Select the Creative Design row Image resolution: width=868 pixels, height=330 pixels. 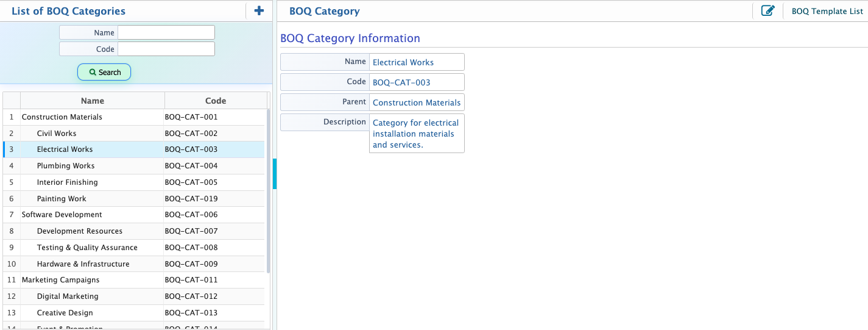coord(134,313)
